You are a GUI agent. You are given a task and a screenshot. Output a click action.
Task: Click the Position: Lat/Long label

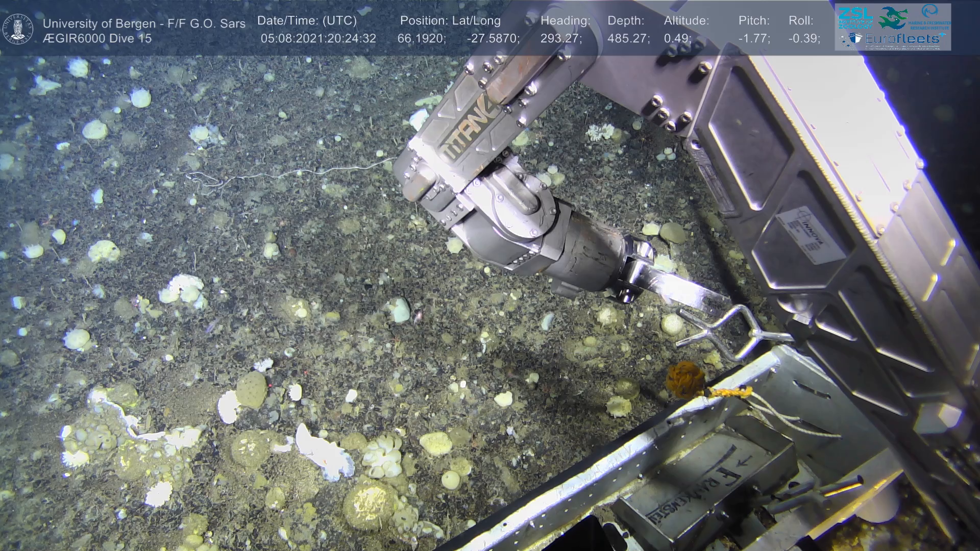pos(450,21)
